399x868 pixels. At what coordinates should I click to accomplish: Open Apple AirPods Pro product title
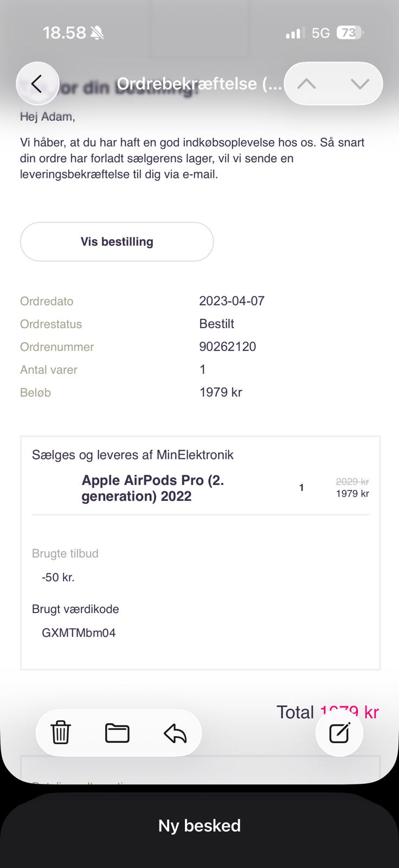click(x=153, y=488)
